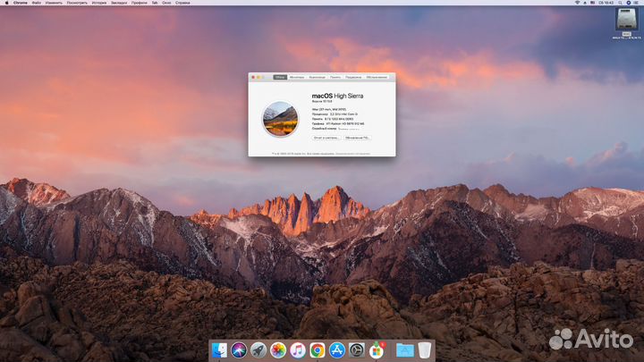Switch to the Хранилище tab

click(317, 77)
